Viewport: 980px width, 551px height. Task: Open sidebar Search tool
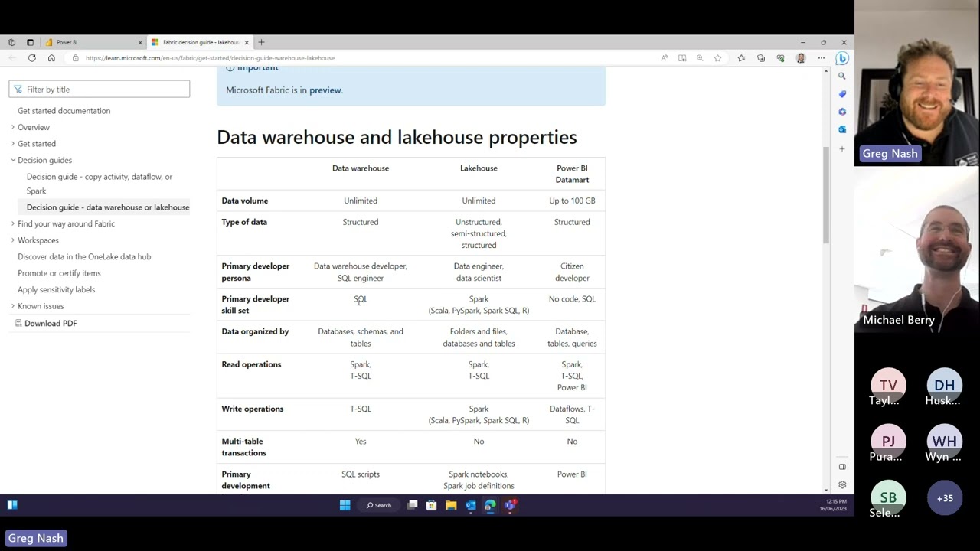pos(842,76)
